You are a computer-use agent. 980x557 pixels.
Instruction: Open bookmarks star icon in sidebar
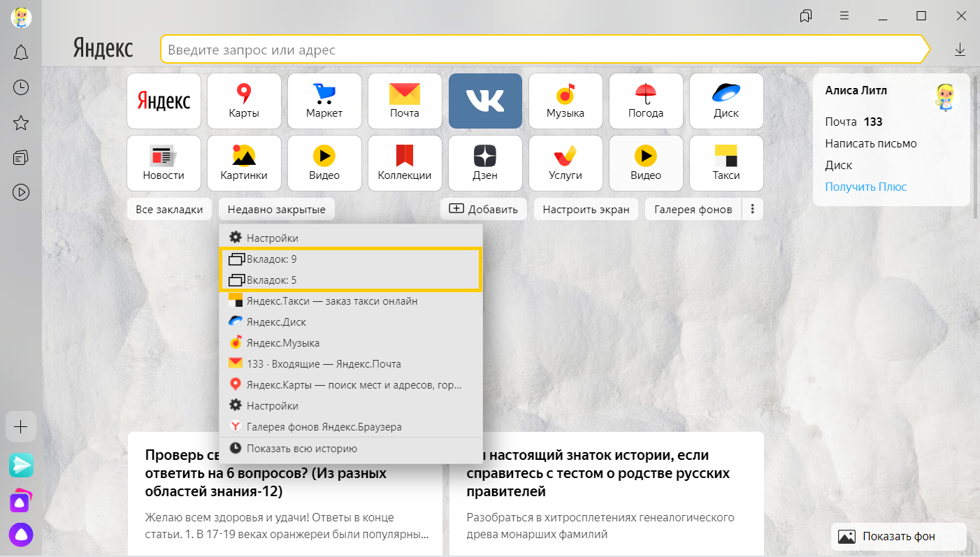21,123
